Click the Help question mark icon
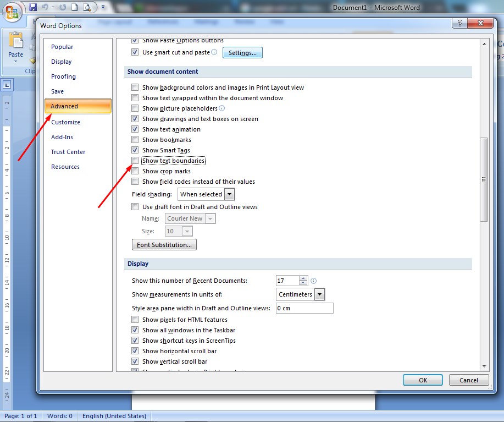The width and height of the screenshot is (504, 422). click(460, 23)
